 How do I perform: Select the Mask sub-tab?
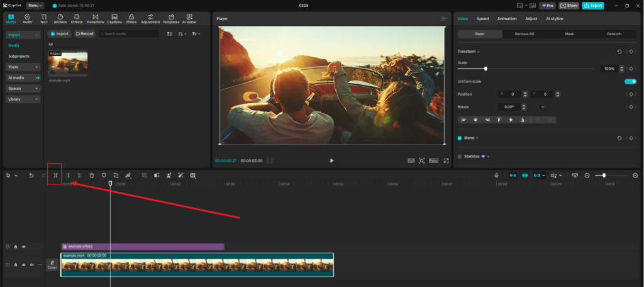[569, 34]
